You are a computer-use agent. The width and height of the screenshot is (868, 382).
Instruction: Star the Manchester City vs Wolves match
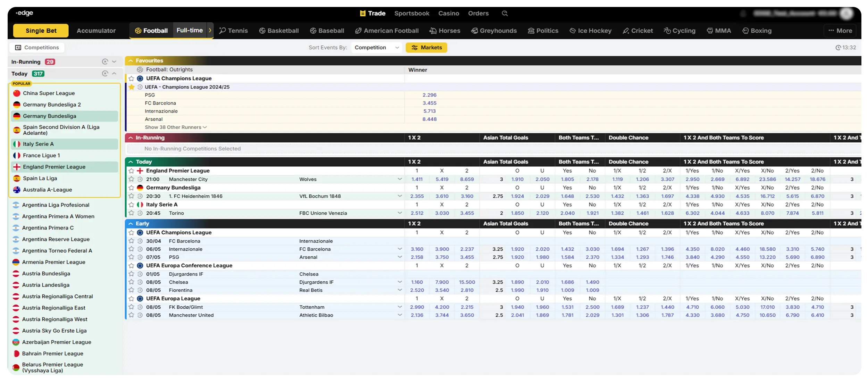click(x=131, y=179)
